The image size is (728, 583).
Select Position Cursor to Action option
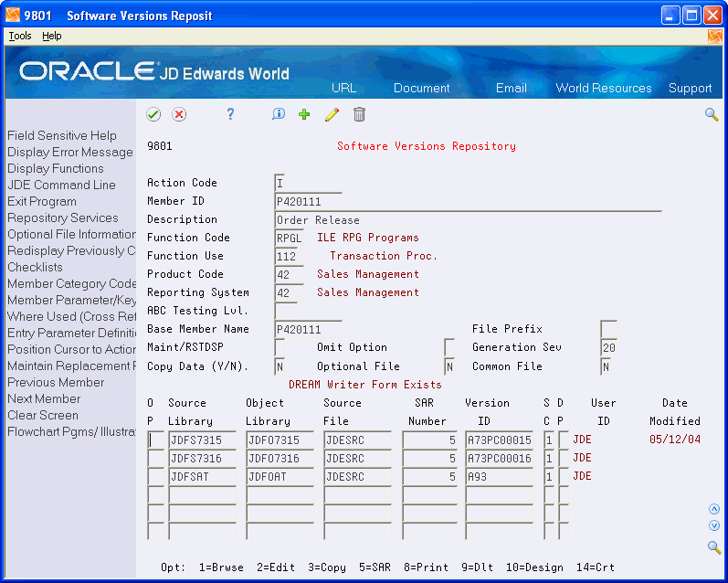click(71, 349)
